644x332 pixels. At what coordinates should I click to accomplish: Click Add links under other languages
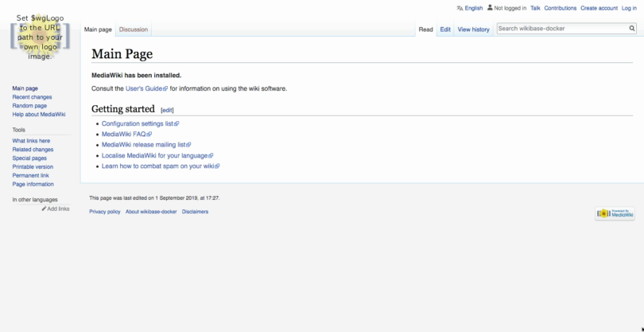point(58,209)
